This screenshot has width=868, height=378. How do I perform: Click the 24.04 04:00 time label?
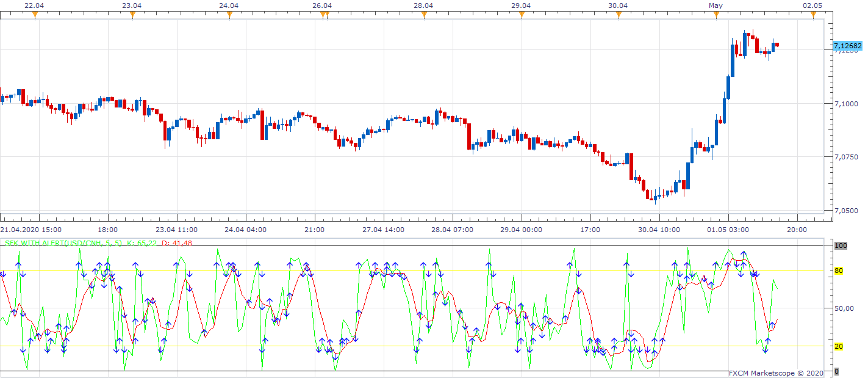(x=246, y=230)
